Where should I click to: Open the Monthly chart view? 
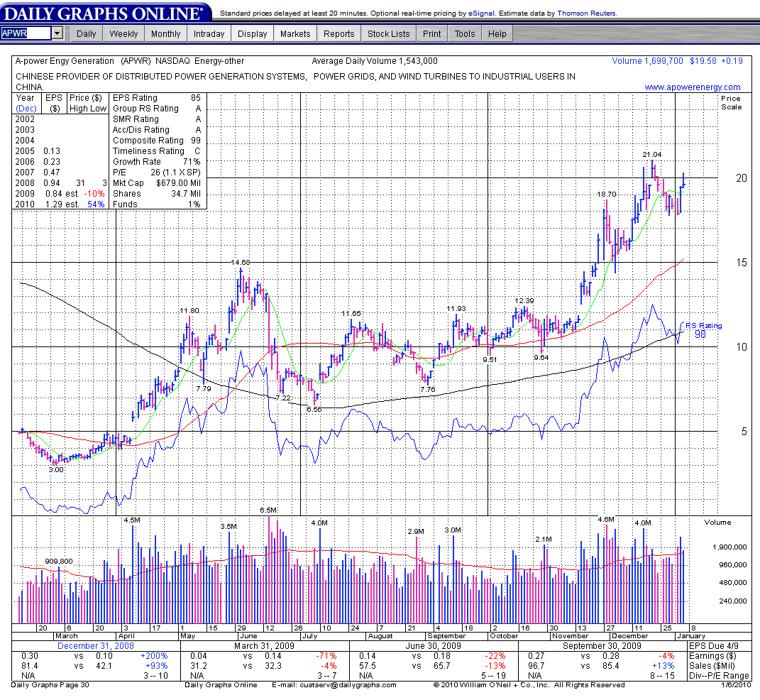(165, 33)
